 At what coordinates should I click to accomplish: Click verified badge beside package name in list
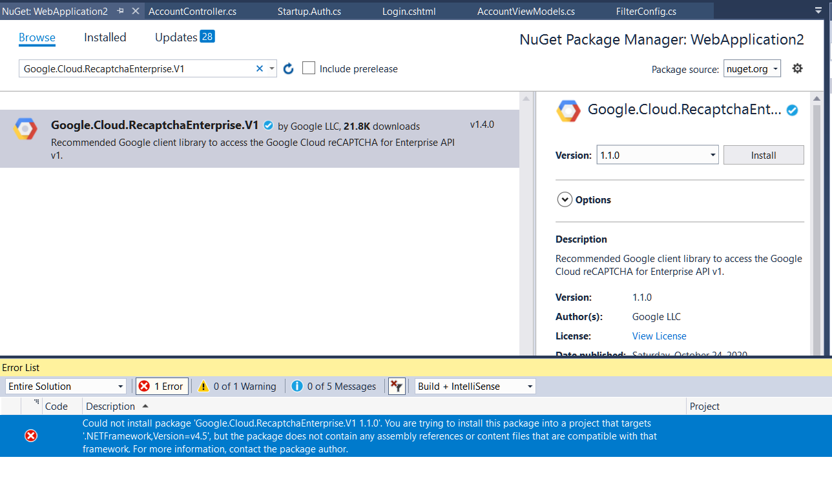click(x=268, y=126)
